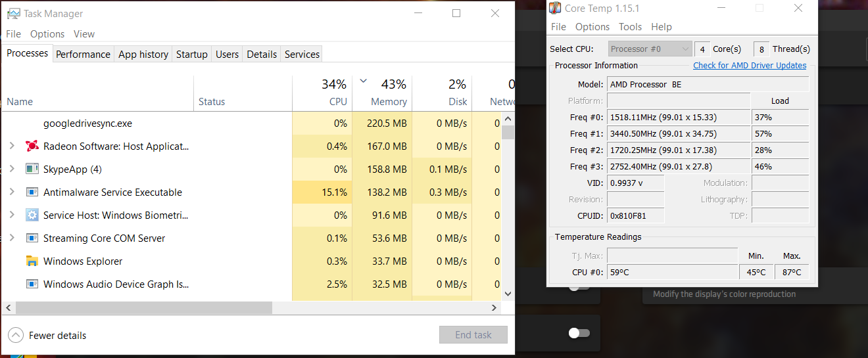868x358 pixels.
Task: Click Check for AMD Driver Updates link
Action: [x=750, y=65]
